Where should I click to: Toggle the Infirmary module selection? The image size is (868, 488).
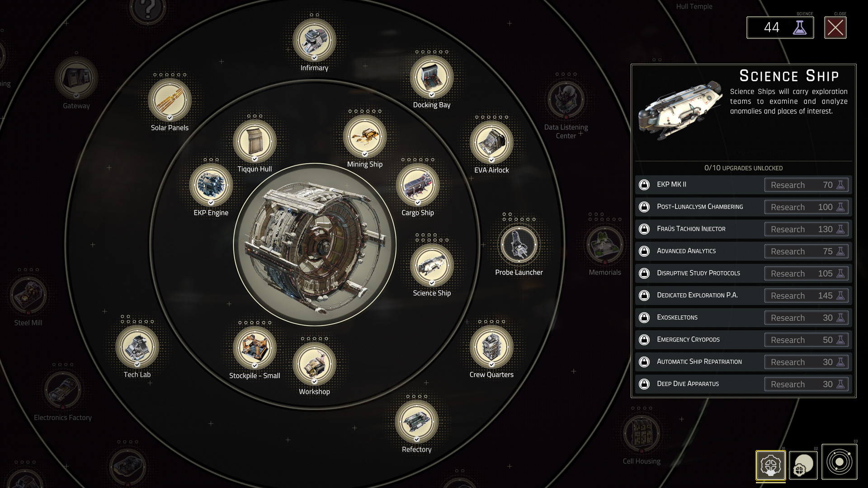coord(314,40)
